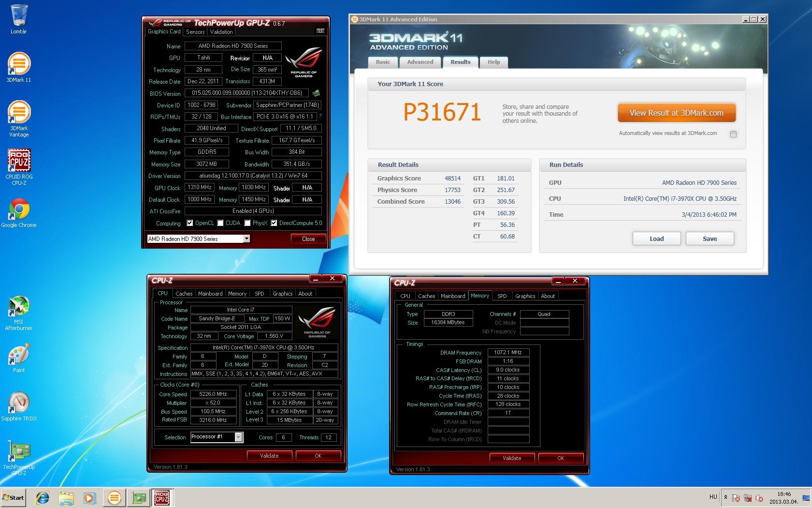Viewport: 812px width, 508px height.
Task: Click Validate in CPU-Z memory window
Action: (512, 458)
